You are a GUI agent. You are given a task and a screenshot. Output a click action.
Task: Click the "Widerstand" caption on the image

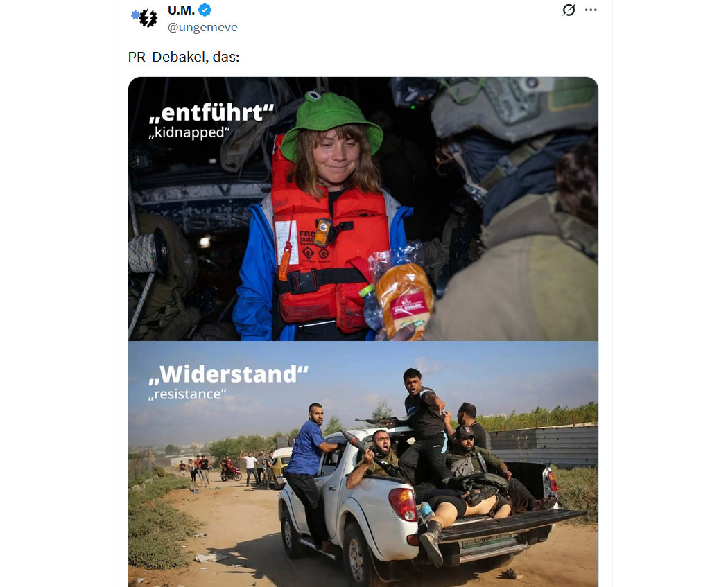point(228,374)
